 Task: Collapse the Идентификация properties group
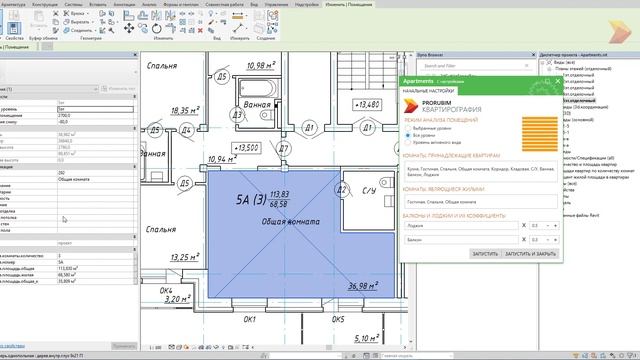[x=135, y=167]
